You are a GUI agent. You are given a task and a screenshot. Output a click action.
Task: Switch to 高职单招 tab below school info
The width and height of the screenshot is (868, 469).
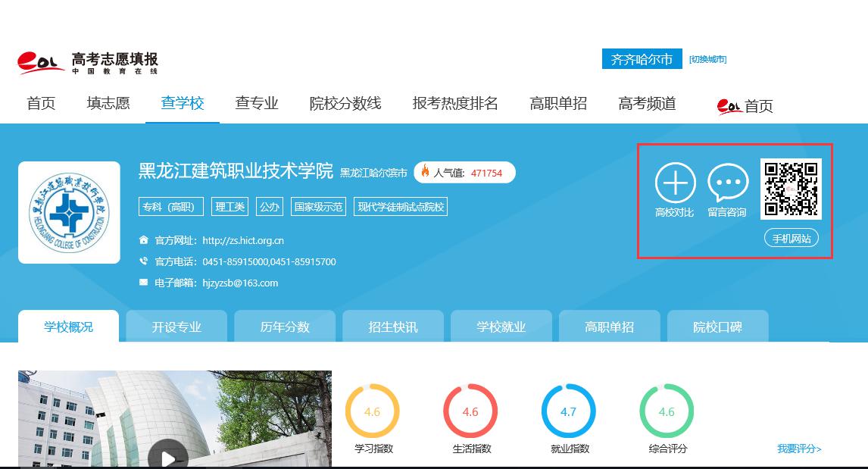(x=610, y=327)
